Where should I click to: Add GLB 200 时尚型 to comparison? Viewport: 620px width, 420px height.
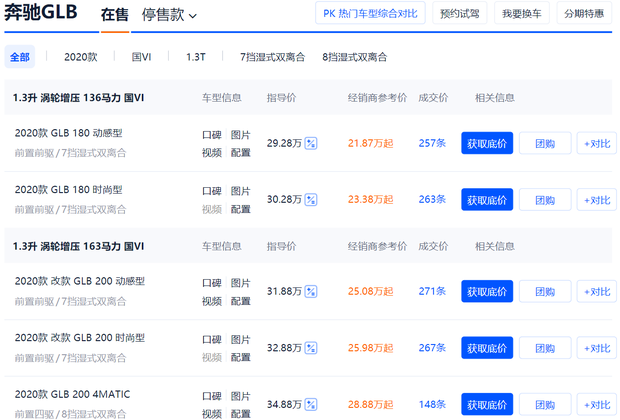tap(597, 348)
